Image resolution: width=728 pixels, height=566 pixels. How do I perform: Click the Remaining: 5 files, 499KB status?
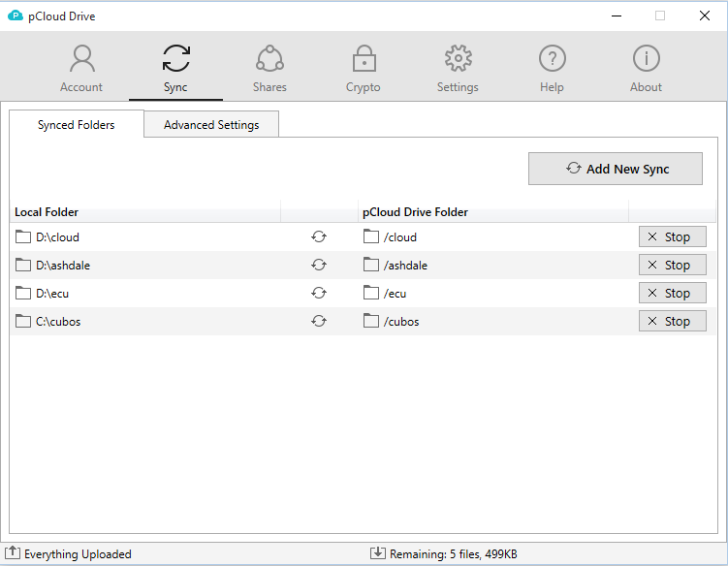click(453, 554)
